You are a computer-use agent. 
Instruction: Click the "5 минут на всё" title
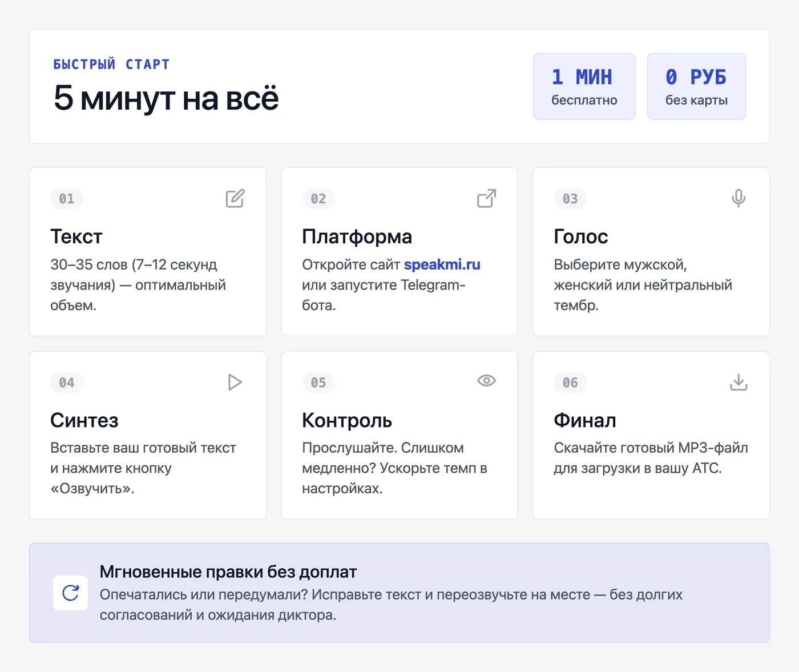pyautogui.click(x=166, y=98)
